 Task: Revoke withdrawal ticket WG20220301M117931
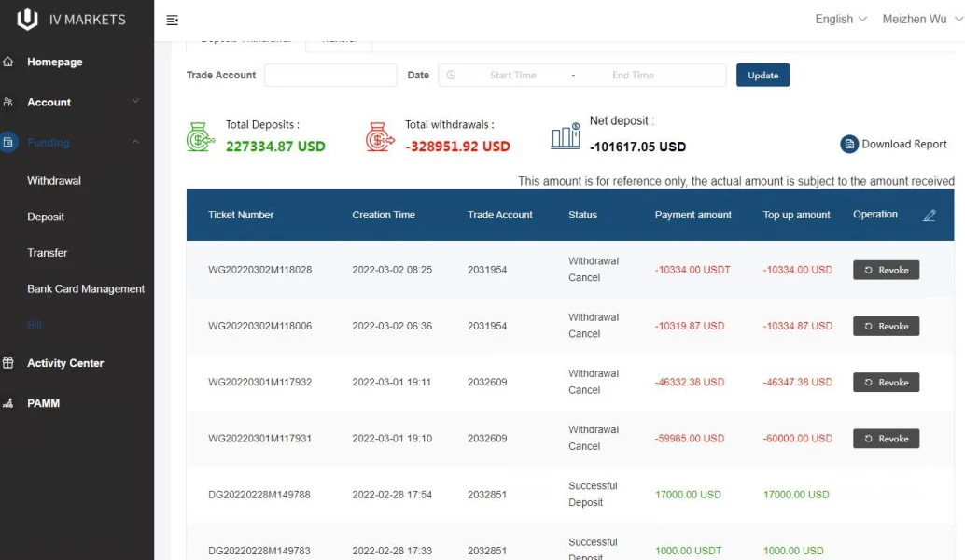pos(886,439)
